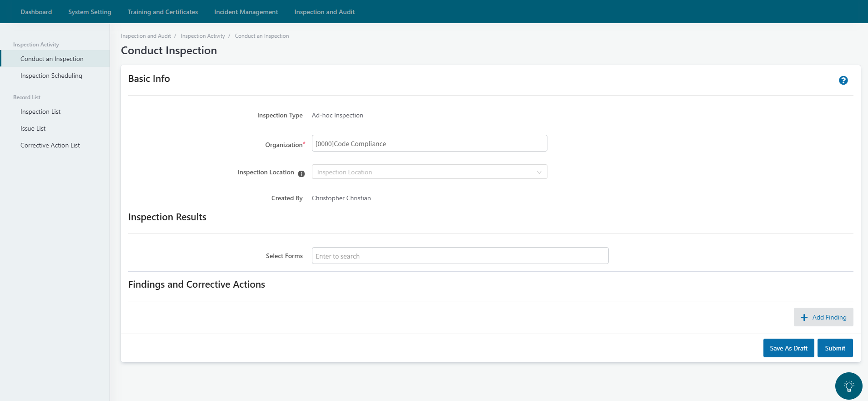Screen dimensions: 868x401
Task: Open the lightbulb tips button
Action: pos(848,386)
